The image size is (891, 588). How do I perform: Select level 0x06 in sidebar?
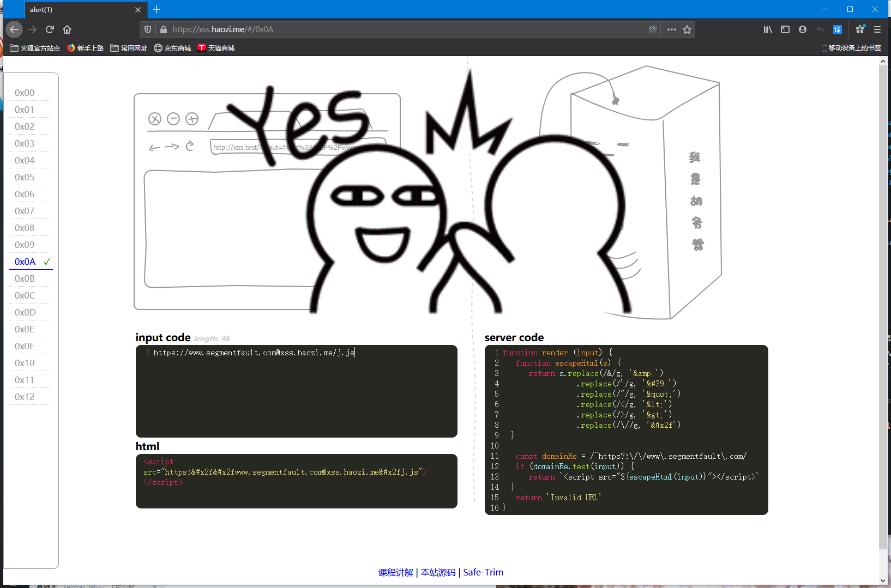point(31,194)
